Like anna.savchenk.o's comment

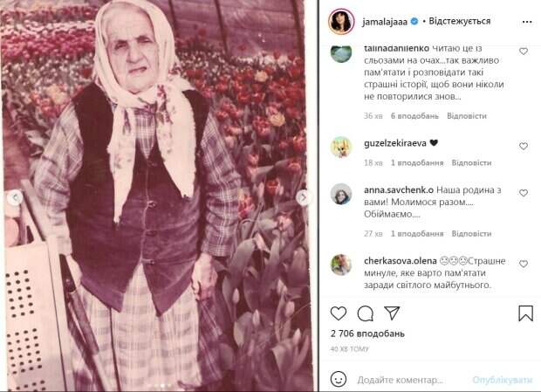[524, 193]
